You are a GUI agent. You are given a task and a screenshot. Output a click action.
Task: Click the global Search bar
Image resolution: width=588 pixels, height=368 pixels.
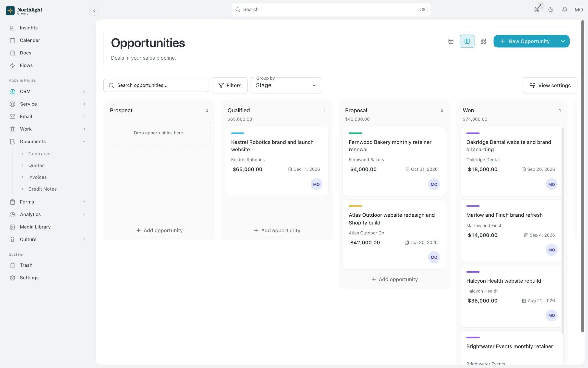331,10
